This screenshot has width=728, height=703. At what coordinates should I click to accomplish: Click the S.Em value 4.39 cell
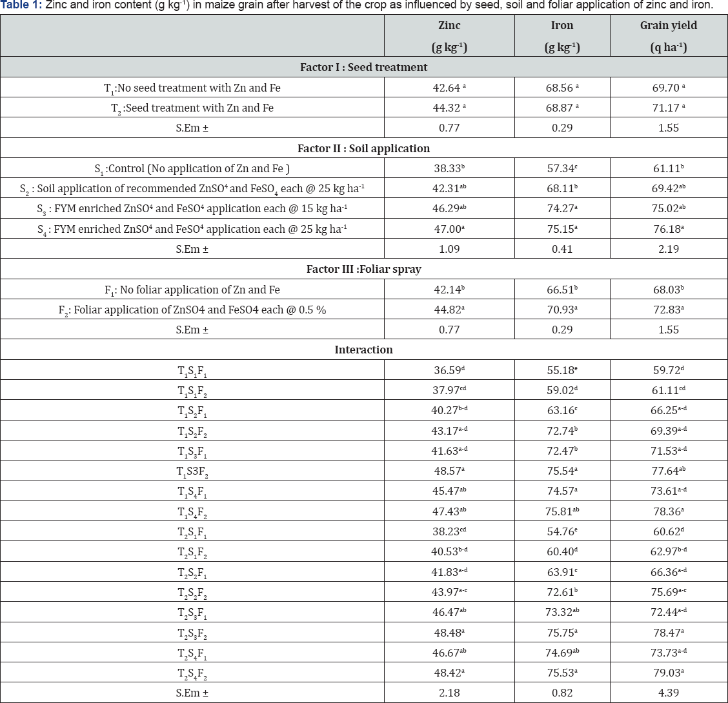(668, 693)
